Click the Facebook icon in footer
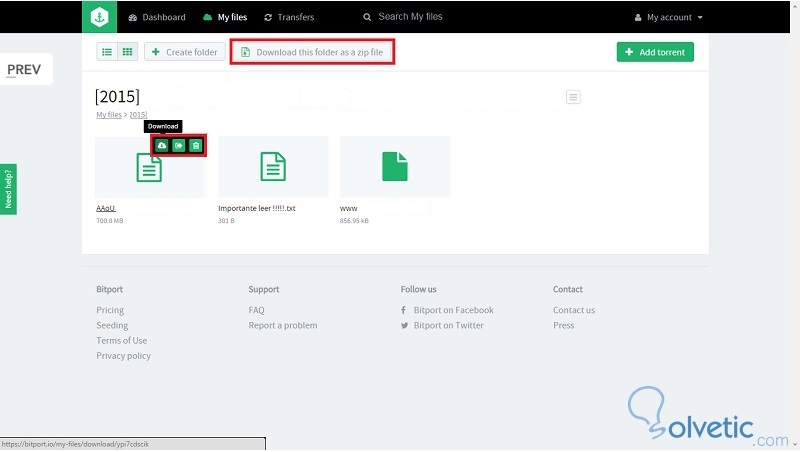Viewport: 800px width, 452px height. point(404,310)
